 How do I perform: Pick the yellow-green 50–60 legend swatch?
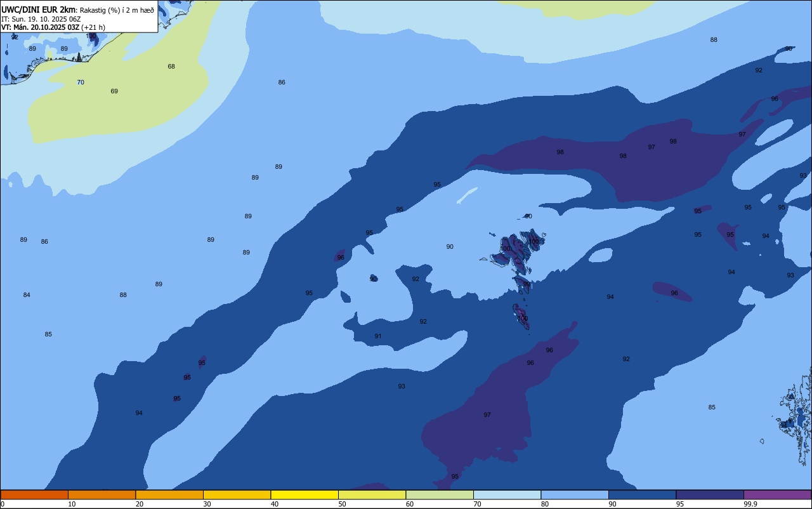click(372, 494)
